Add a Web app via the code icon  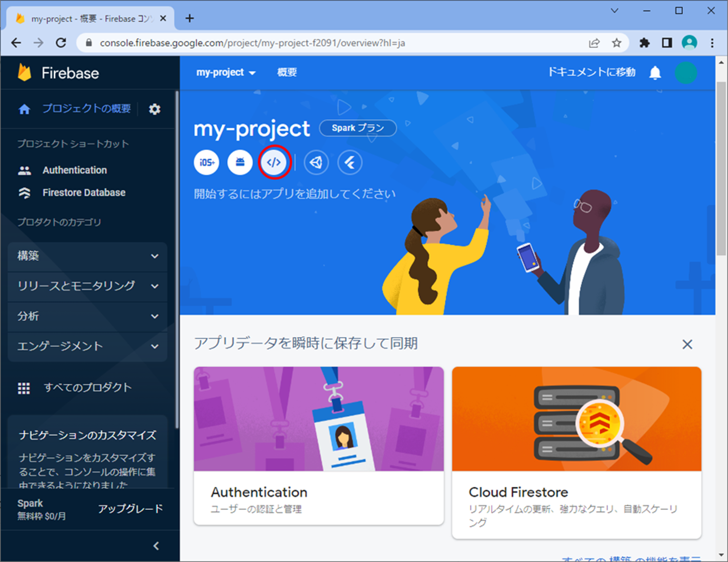pyautogui.click(x=274, y=163)
